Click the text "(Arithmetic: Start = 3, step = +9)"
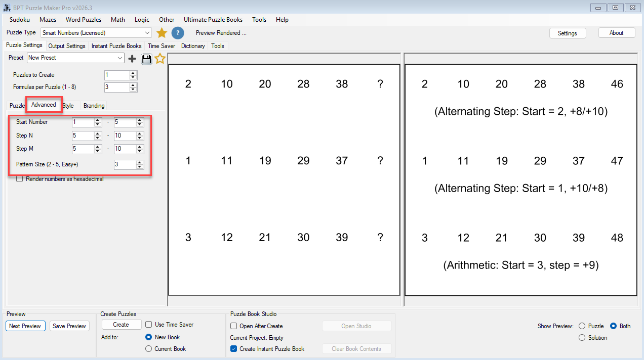The height and width of the screenshot is (360, 644). (521, 265)
